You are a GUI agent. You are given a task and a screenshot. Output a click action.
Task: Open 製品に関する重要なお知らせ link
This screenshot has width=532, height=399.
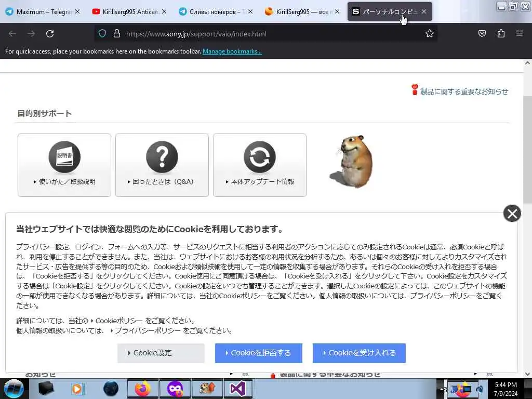point(464,91)
